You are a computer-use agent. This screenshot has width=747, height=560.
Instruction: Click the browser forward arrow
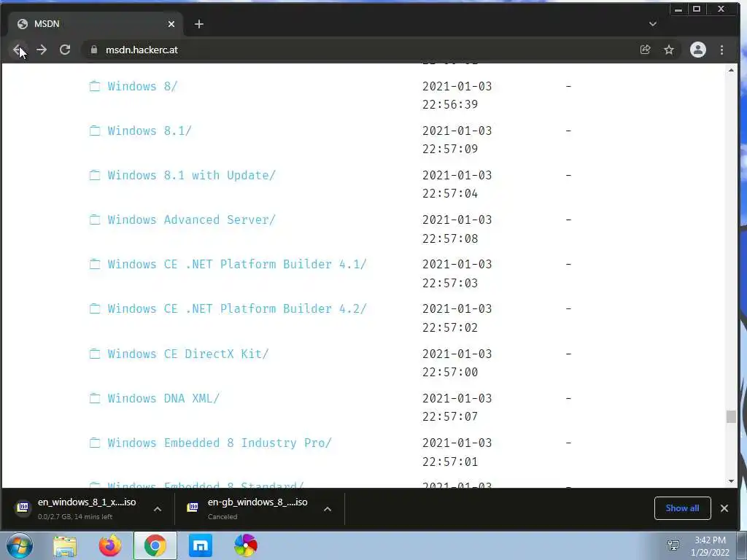tap(42, 50)
